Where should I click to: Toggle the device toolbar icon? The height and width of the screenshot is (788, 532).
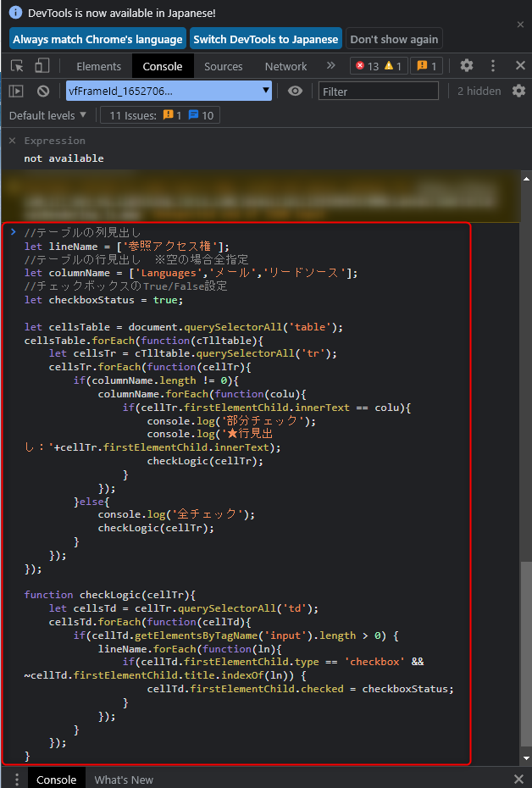click(x=42, y=66)
